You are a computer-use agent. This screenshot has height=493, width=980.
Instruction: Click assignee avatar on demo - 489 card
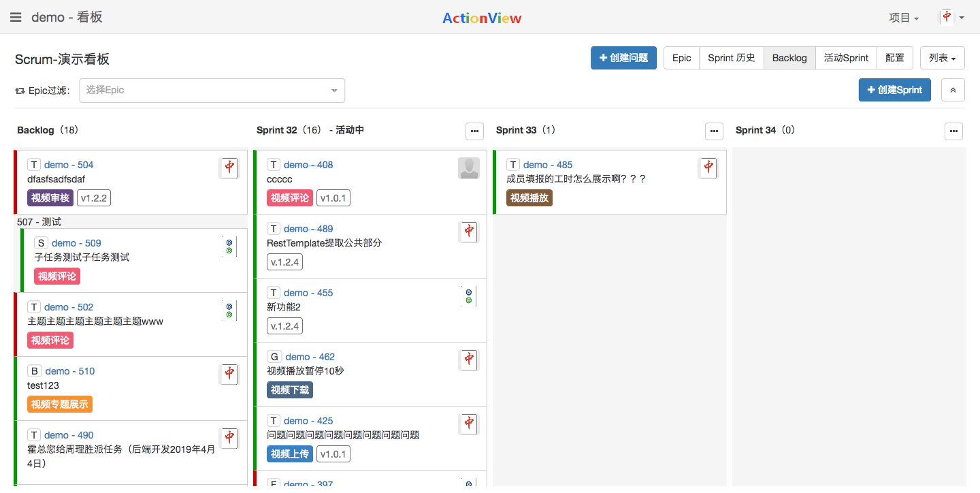pos(469,232)
